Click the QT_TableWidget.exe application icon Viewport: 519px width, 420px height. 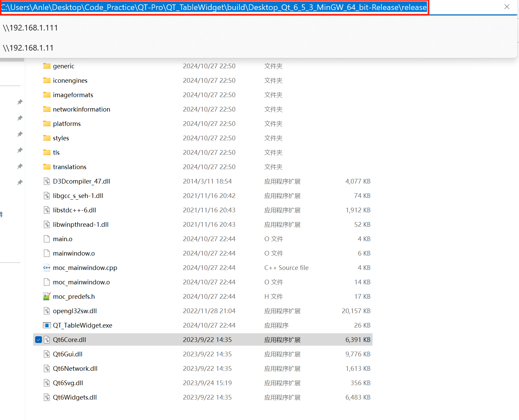tap(47, 325)
